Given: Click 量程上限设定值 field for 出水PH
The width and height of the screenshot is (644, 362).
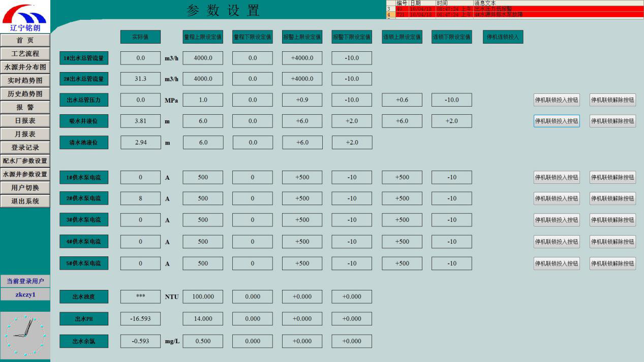Looking at the screenshot, I should [203, 318].
